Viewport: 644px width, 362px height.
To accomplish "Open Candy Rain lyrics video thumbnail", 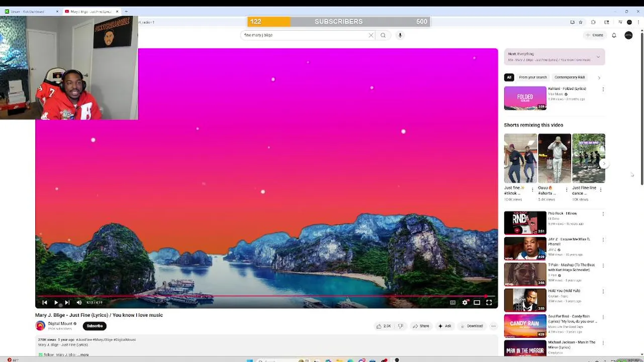I will (525, 326).
